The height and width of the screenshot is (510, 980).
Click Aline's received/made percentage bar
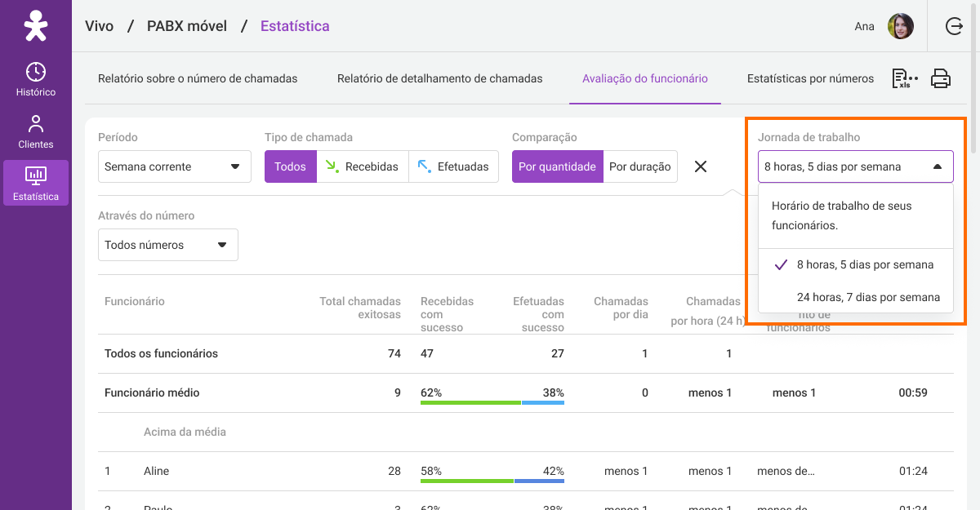point(492,481)
